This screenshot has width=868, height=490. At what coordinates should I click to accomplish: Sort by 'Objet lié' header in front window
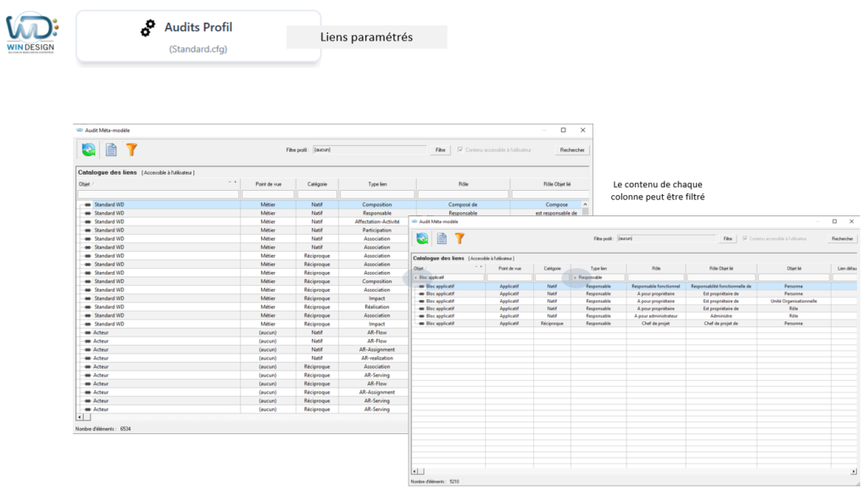pyautogui.click(x=793, y=269)
